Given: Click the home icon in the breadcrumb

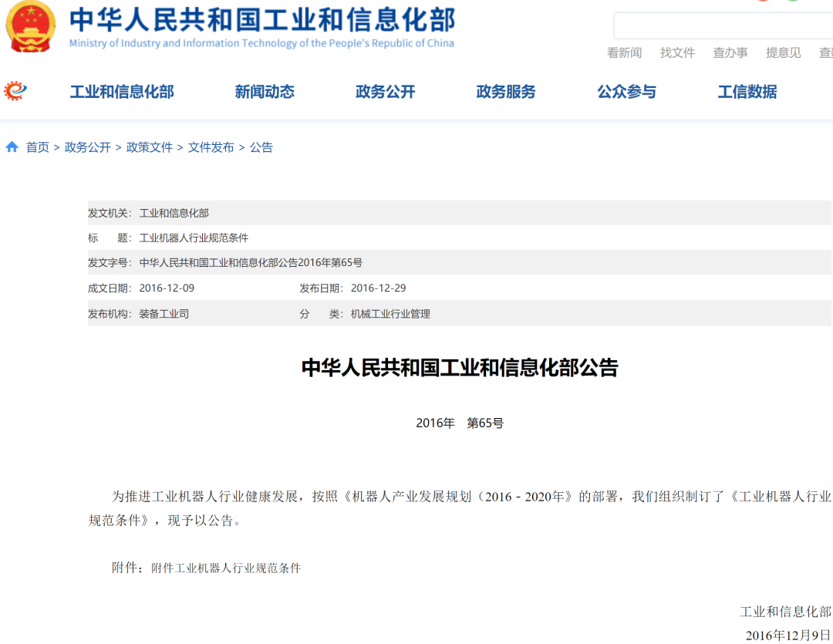Looking at the screenshot, I should (x=12, y=147).
